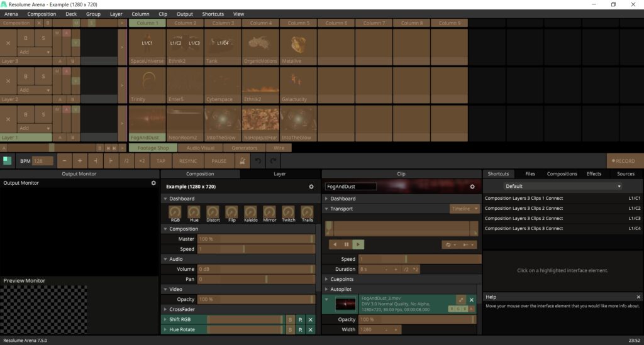Expand the Shift RGB effect
This screenshot has width=644, height=345.
click(165, 320)
